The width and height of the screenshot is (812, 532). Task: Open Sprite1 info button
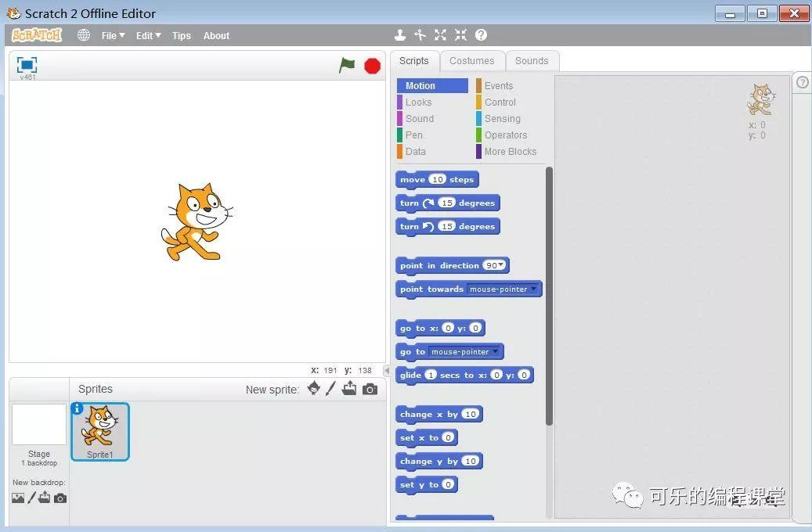77,408
